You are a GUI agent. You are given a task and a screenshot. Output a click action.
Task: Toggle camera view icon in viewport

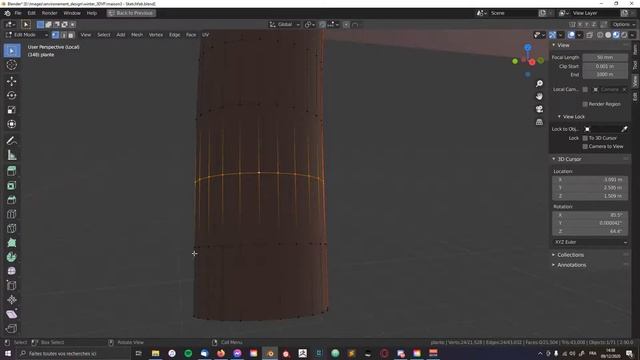pos(539,109)
